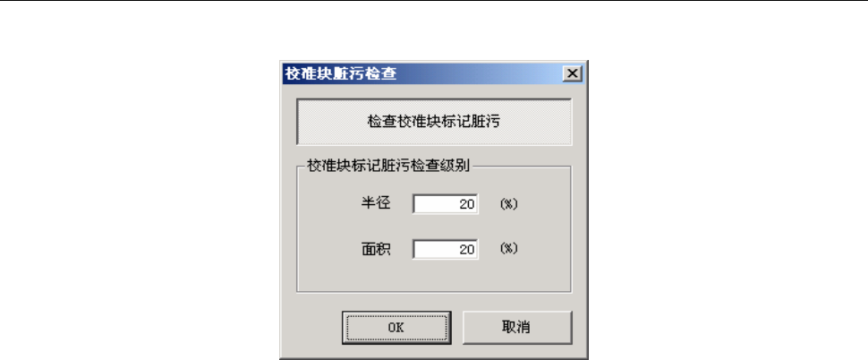Viewport: 868px width, 360px height.
Task: Place cursor on value 20 in 半径 box
Action: (466, 204)
